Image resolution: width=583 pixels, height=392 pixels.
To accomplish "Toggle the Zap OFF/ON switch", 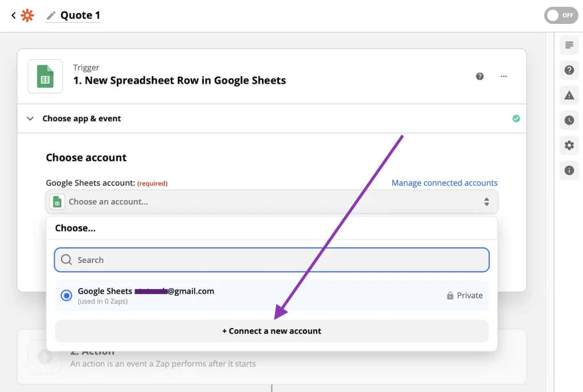I will click(x=561, y=15).
